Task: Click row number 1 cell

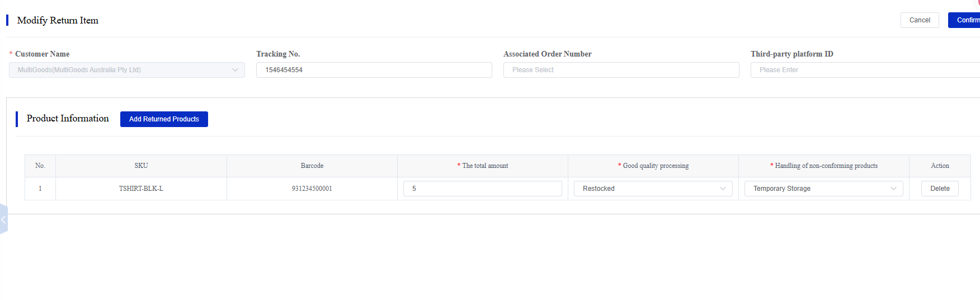Action: [40, 189]
